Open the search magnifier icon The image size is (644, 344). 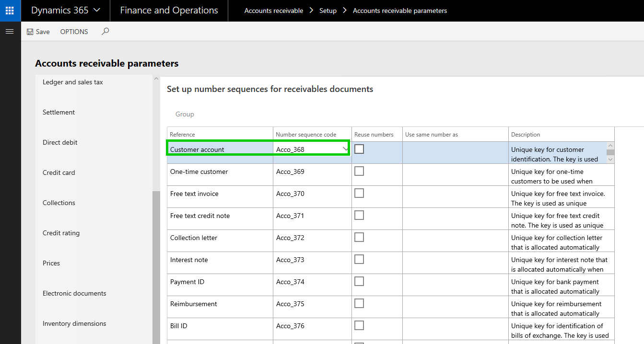[x=105, y=32]
